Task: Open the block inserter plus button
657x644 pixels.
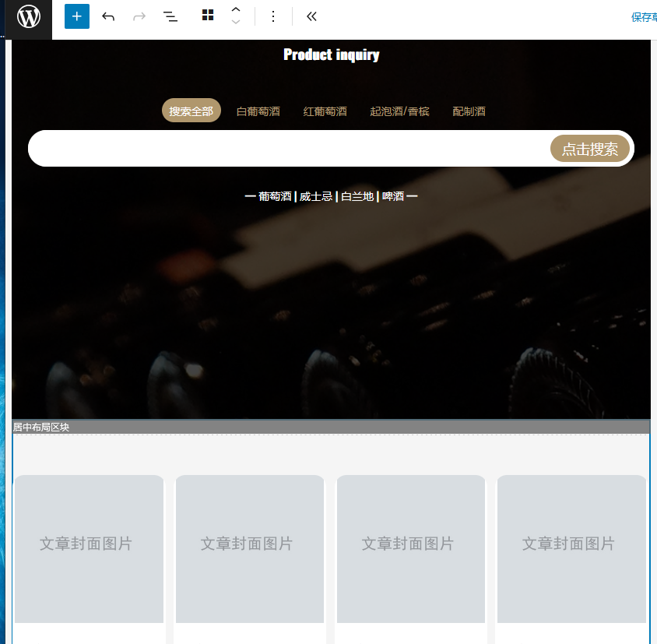Action: [x=76, y=16]
